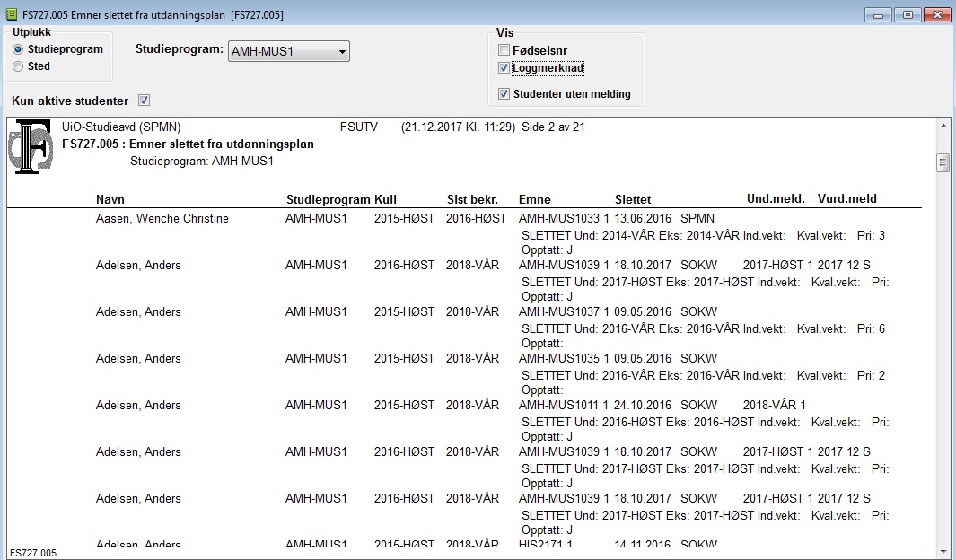
Task: Click course code AMH-MUS1011
Action: point(559,405)
